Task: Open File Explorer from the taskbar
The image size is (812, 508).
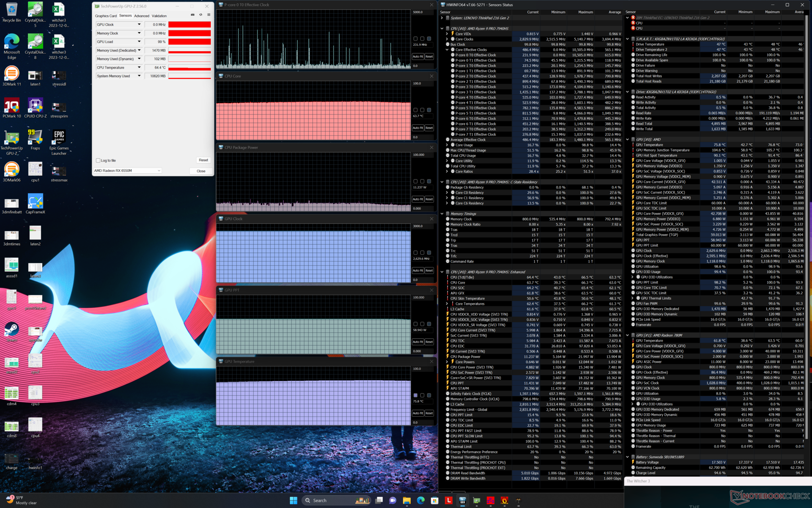Action: coord(407,500)
